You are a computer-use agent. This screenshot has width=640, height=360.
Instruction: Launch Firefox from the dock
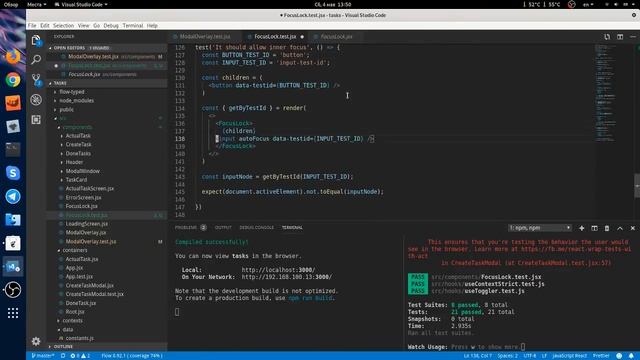pos(13,56)
